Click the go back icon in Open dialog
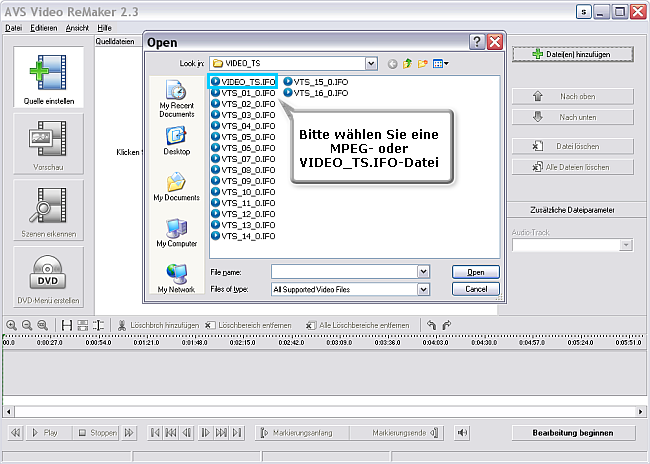This screenshot has width=650, height=464. [x=392, y=64]
